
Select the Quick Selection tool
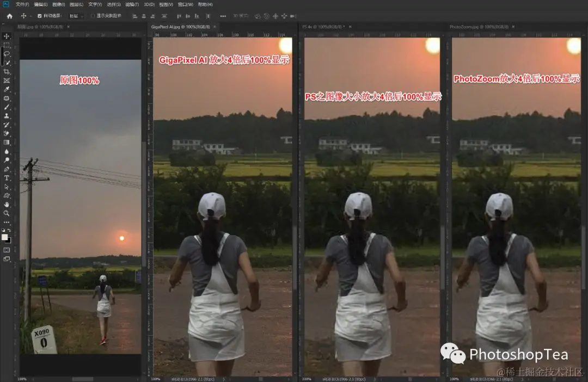7,63
